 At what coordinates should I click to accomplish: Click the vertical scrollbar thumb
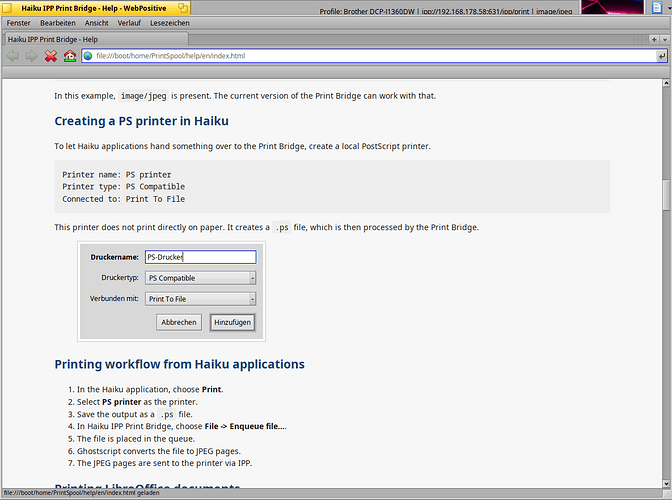[666, 195]
